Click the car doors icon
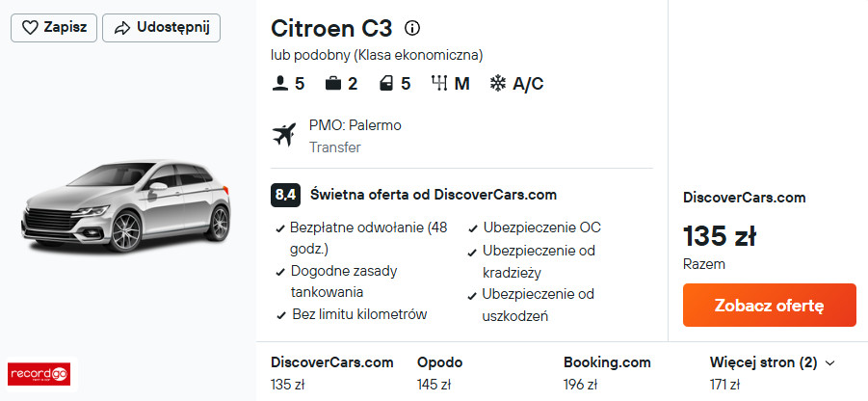Image resolution: width=868 pixels, height=401 pixels. click(x=386, y=84)
